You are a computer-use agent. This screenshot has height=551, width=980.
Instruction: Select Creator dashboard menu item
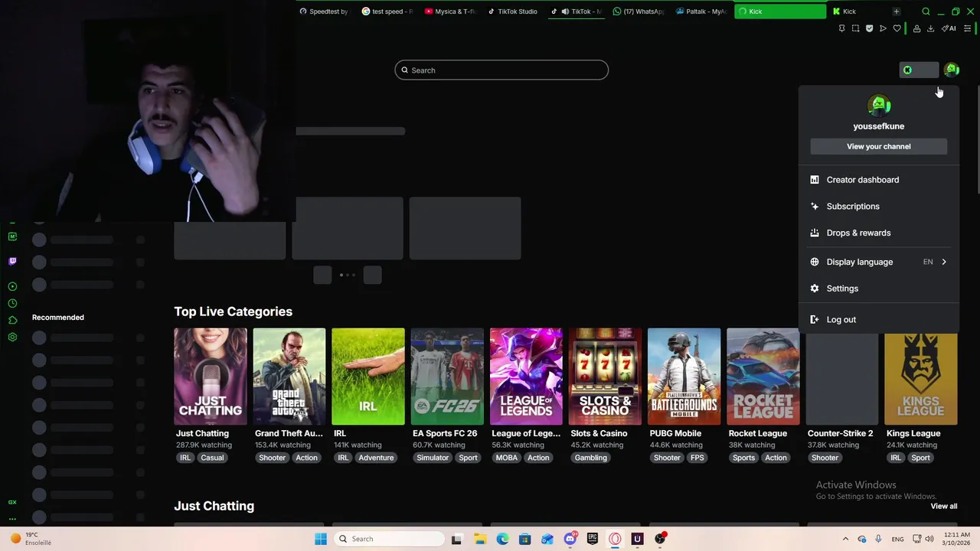(879, 180)
